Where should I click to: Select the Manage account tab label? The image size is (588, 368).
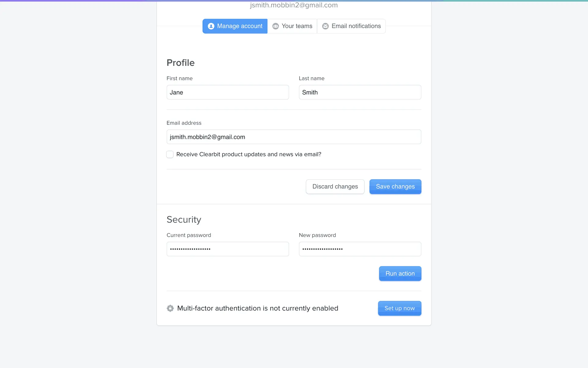pos(239,26)
